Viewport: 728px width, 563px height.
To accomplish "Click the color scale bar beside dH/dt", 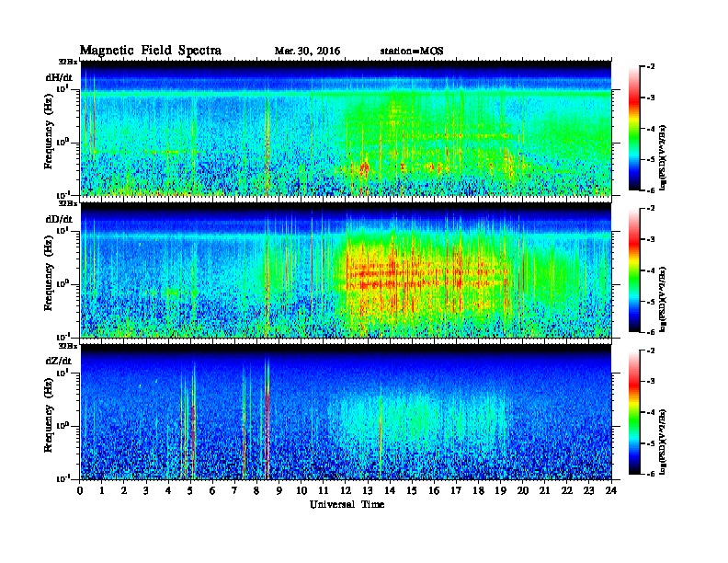I will coord(634,128).
